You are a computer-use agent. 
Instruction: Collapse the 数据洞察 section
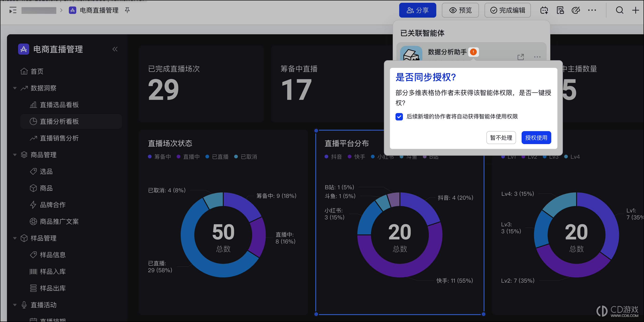15,88
